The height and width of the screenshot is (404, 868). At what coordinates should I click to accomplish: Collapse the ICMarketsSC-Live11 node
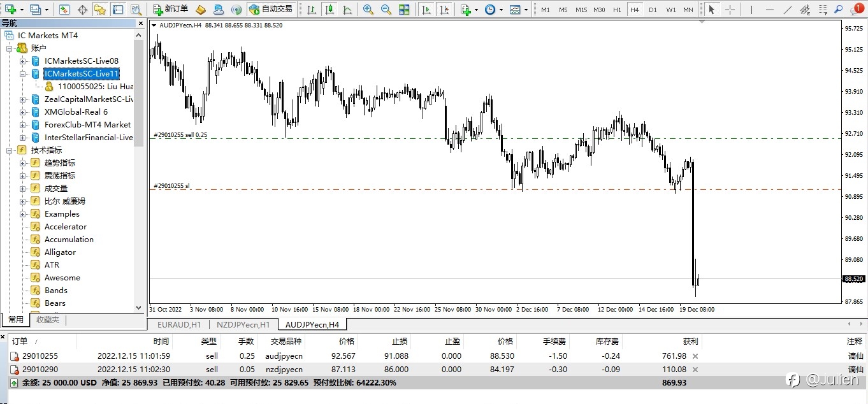point(23,74)
